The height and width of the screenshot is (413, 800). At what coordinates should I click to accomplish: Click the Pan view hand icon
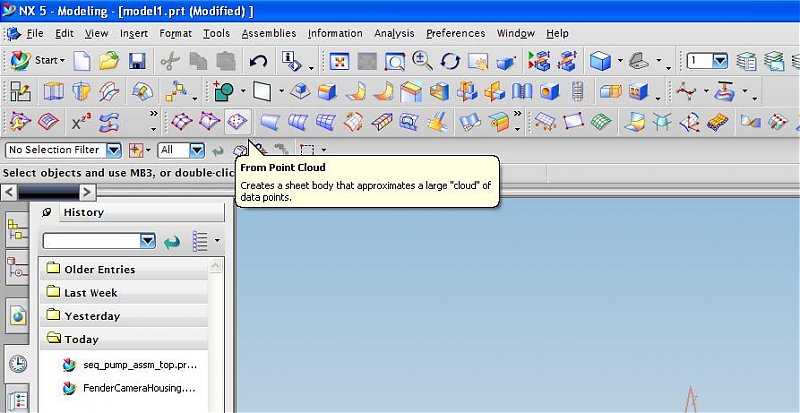[478, 62]
